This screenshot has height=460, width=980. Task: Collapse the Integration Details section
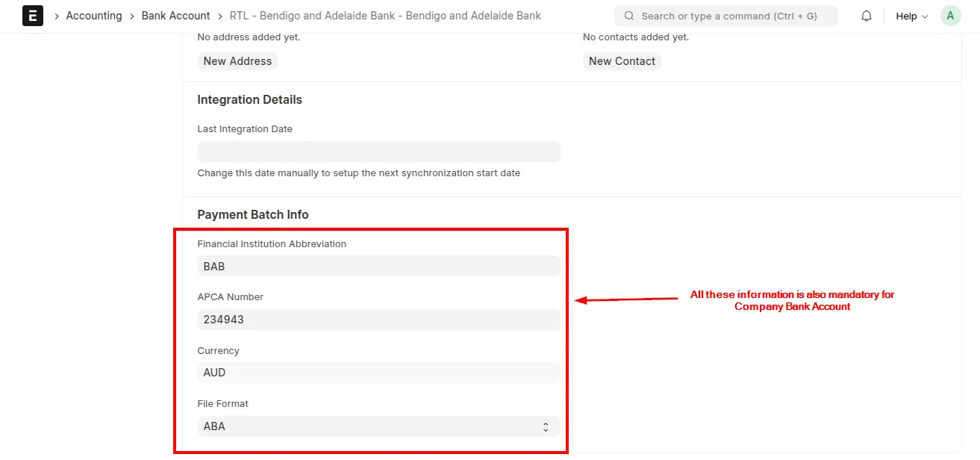pyautogui.click(x=249, y=99)
